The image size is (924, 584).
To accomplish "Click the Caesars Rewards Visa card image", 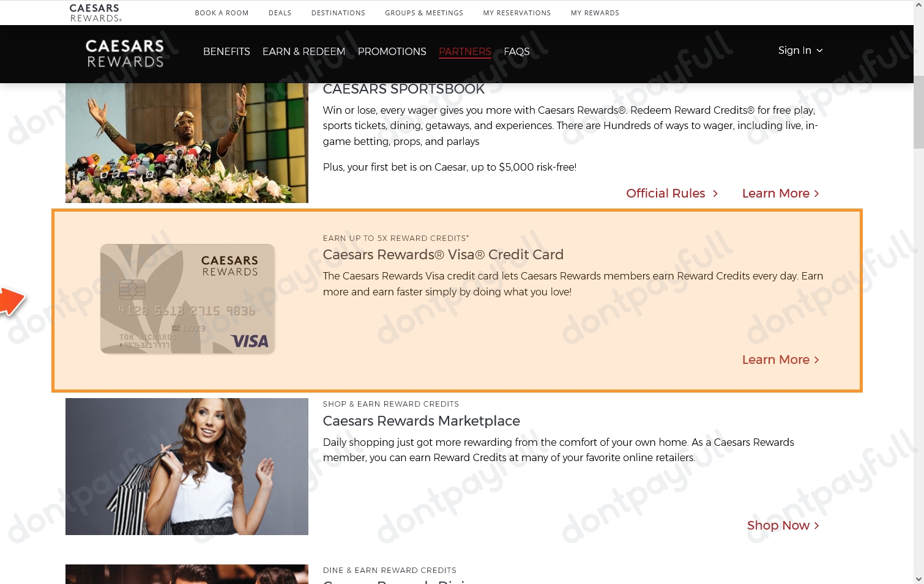I will [187, 299].
